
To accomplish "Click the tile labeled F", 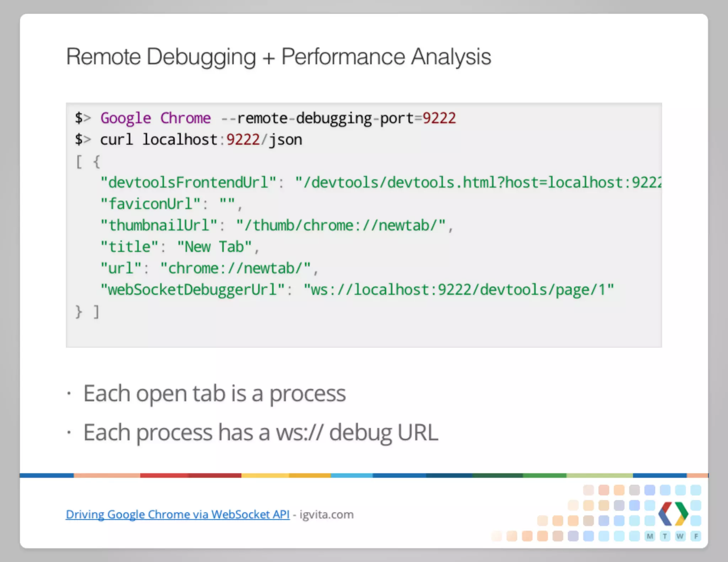I will pos(696,536).
